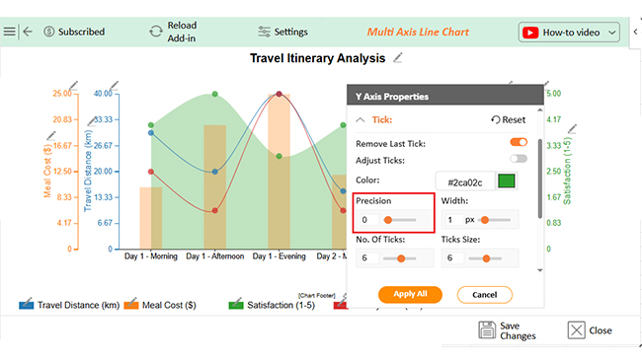Screen dimensions: 642x364
Task: Click the back arrow icon
Action: (x=28, y=32)
